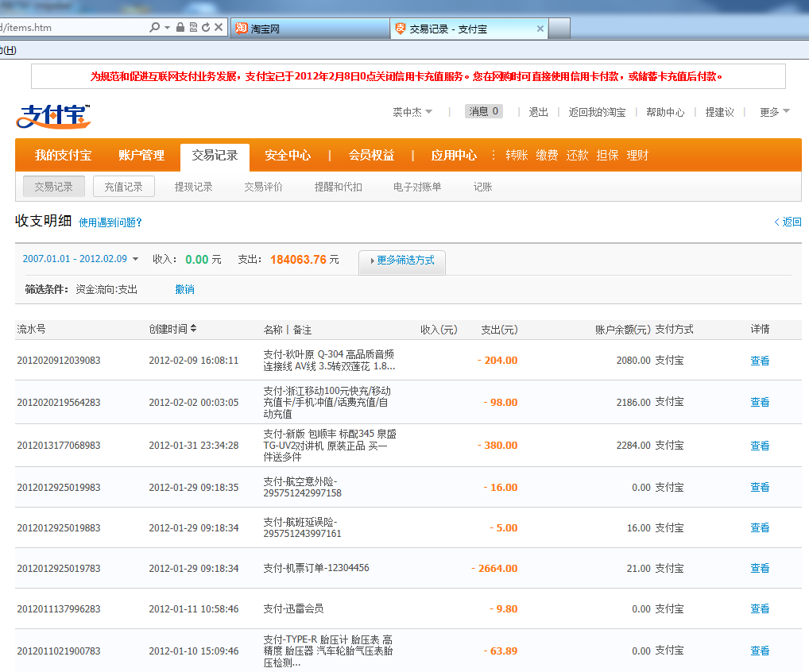This screenshot has height=672, width=809.
Task: Toggle the compatibility view icon in address bar
Action: (x=193, y=27)
